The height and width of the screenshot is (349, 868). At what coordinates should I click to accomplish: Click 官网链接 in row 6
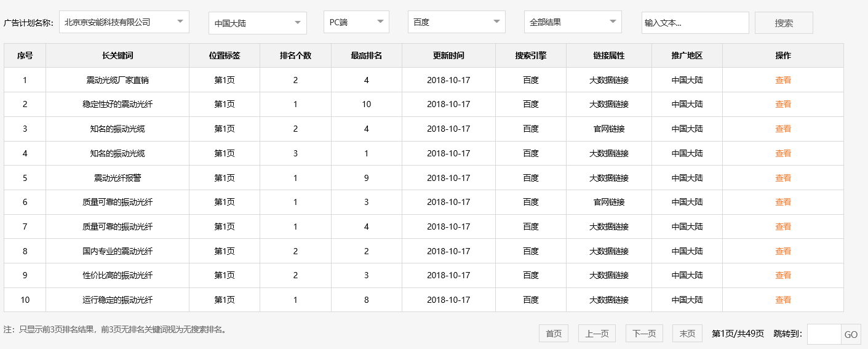609,202
